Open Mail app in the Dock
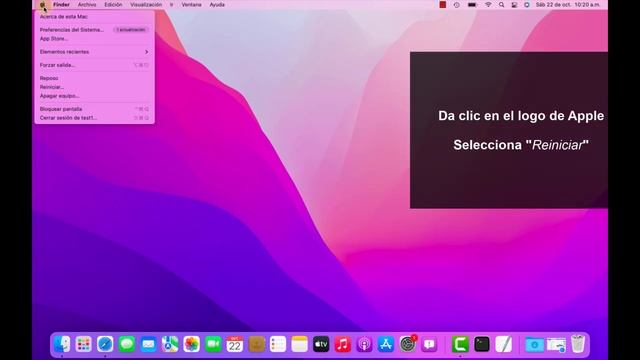 [149, 344]
